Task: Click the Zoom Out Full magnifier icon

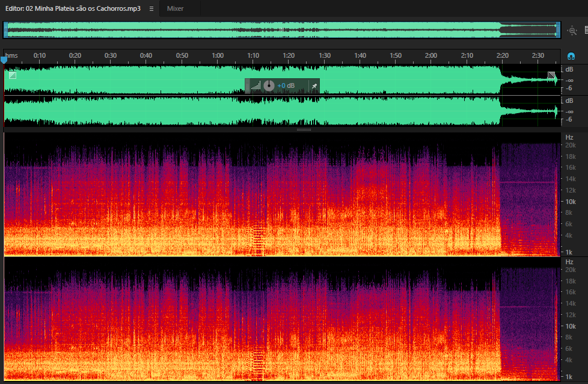Action: point(572,31)
